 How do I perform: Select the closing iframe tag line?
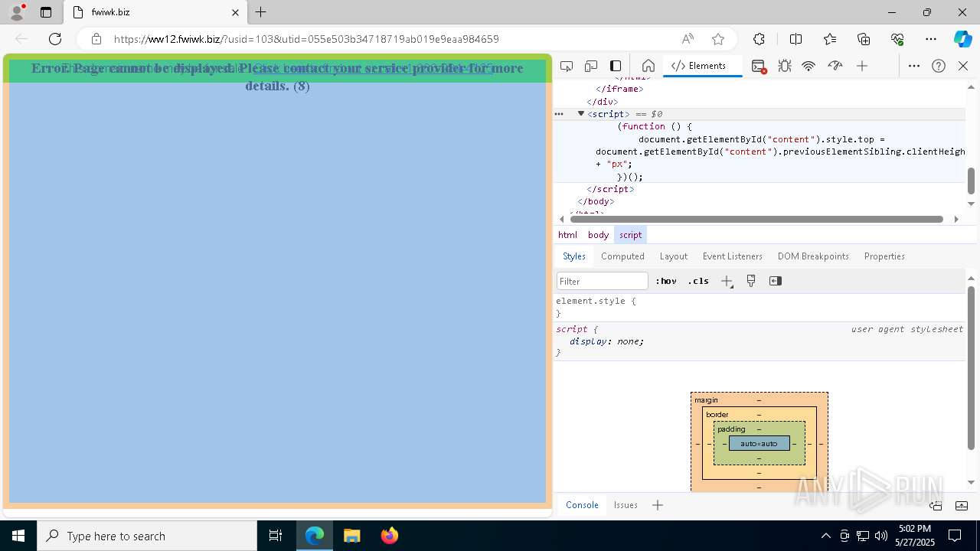pos(619,89)
